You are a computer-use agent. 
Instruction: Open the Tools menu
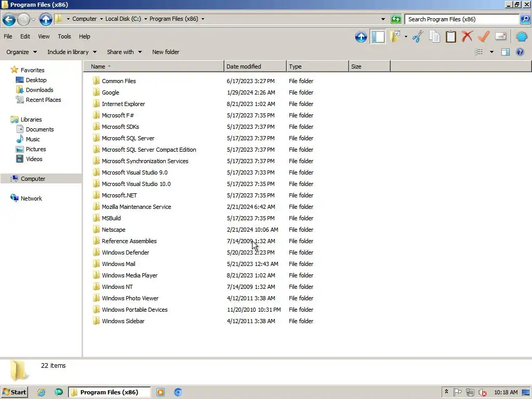click(x=64, y=36)
